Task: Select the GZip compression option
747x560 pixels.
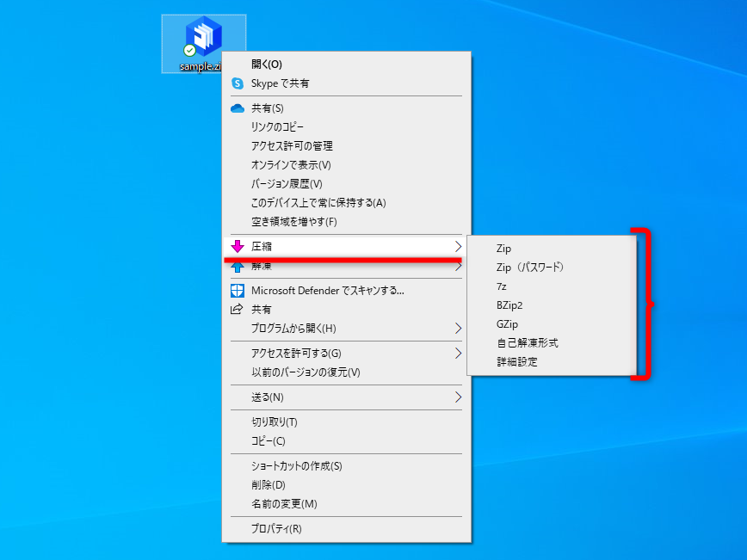Action: [x=507, y=324]
